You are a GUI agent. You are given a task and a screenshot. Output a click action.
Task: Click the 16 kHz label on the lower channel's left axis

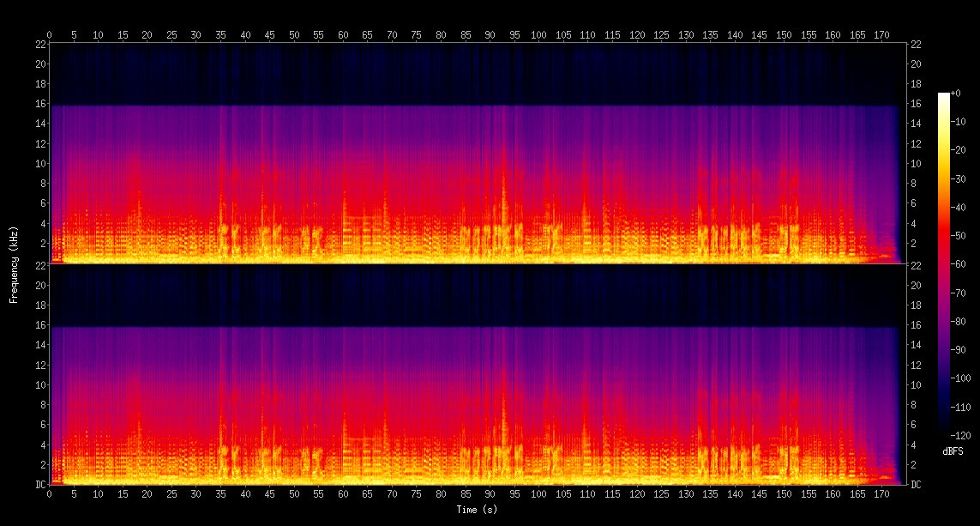click(39, 325)
